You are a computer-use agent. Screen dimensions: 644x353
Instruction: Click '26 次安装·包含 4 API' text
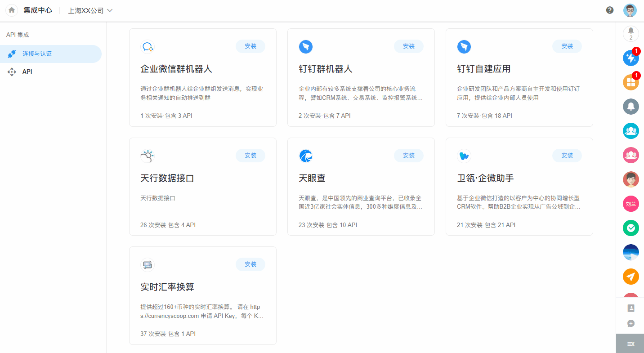click(x=168, y=225)
